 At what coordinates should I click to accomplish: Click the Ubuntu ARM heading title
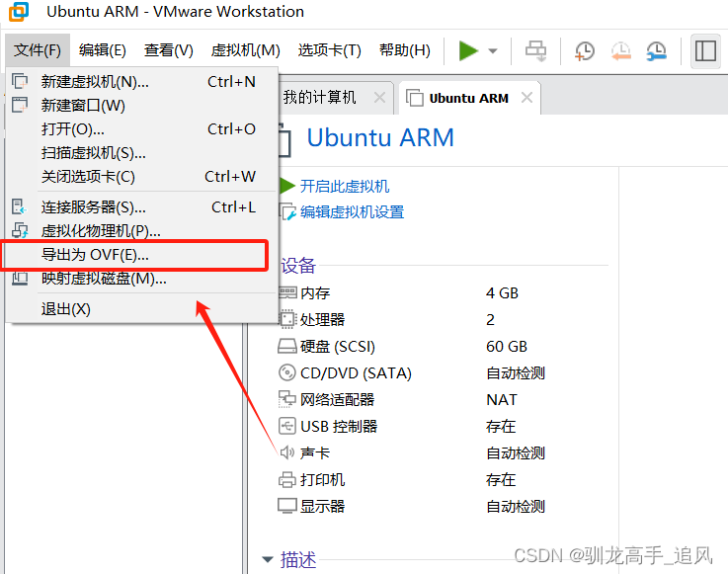[x=380, y=137]
